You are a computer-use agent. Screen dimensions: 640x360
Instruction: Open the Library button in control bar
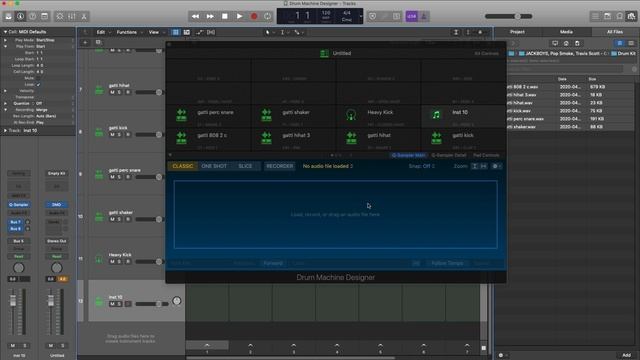[x=8, y=16]
